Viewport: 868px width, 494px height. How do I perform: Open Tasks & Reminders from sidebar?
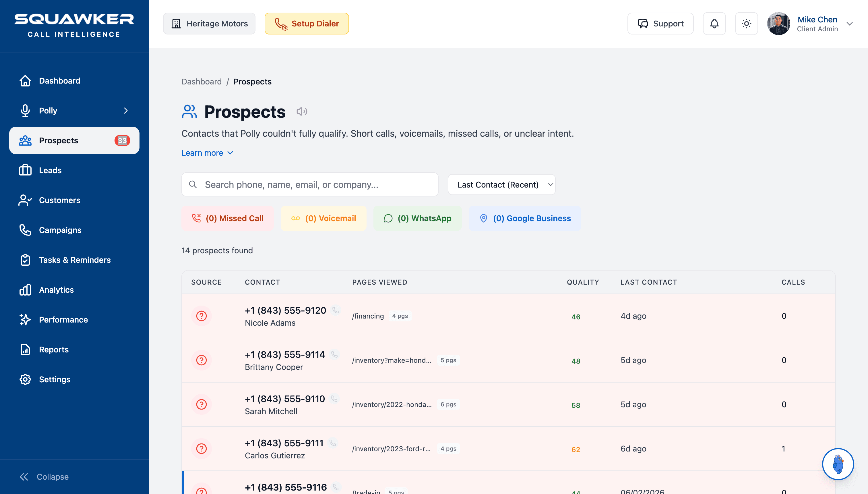pos(75,260)
